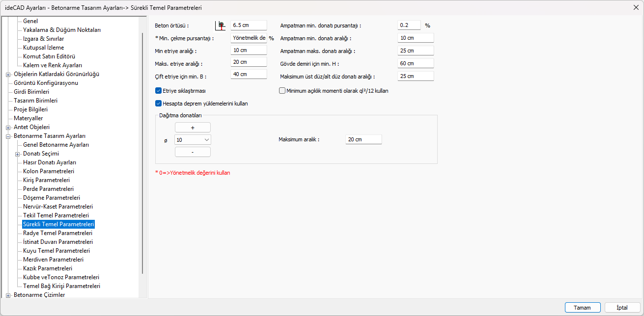Select Radye Temel Parametreleri item
Image resolution: width=644 pixels, height=316 pixels.
(58, 234)
